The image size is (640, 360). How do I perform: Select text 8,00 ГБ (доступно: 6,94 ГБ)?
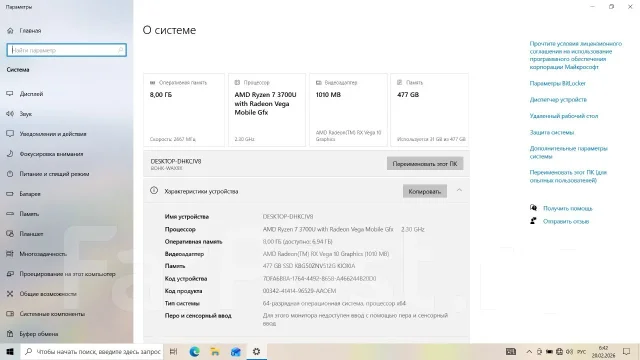[x=298, y=242]
